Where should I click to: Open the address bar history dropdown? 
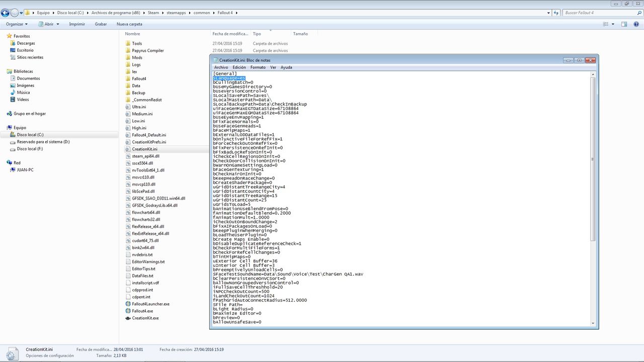[547, 13]
